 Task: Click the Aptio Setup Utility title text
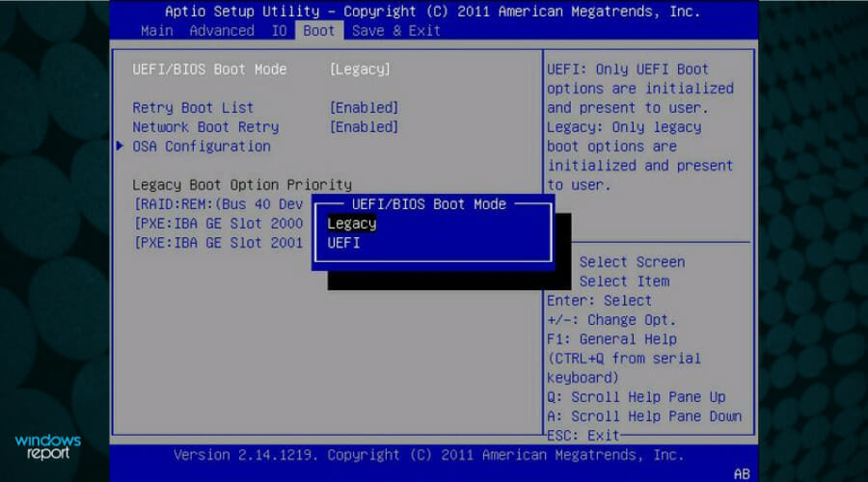432,12
